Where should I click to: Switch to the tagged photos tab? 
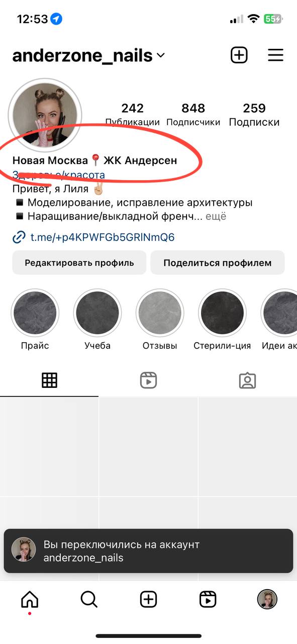coord(247,381)
